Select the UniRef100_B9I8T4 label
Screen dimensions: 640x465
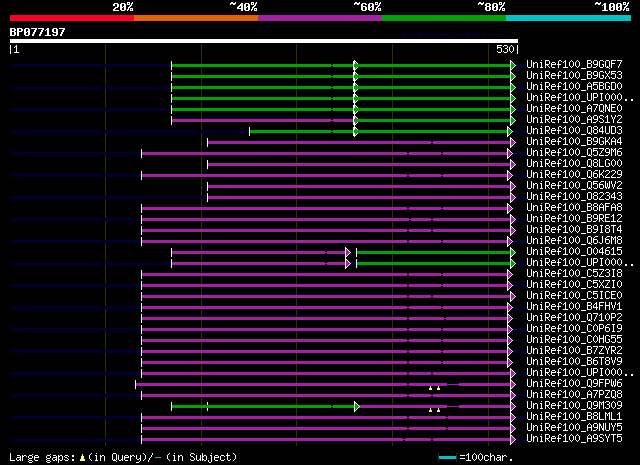[574, 230]
